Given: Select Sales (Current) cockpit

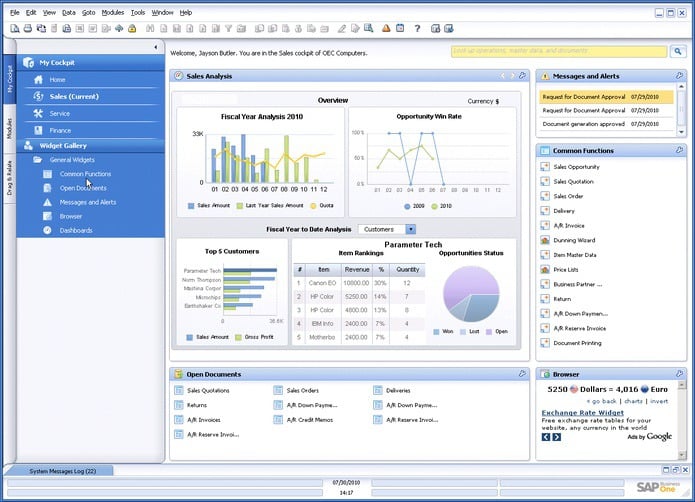Looking at the screenshot, I should [x=74, y=96].
